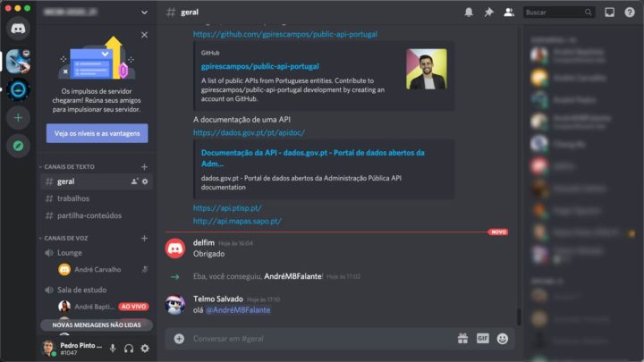
Task: Open the inbox icon in header
Action: click(609, 13)
